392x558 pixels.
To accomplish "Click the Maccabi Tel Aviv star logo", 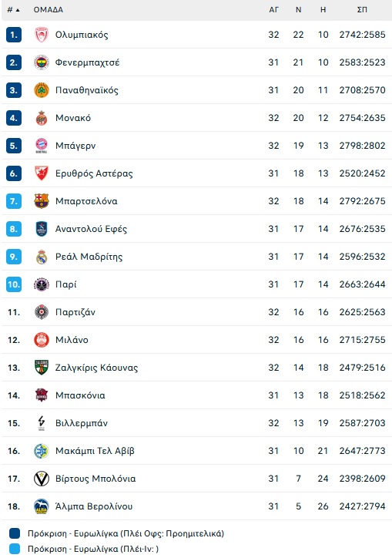I will point(42,451).
